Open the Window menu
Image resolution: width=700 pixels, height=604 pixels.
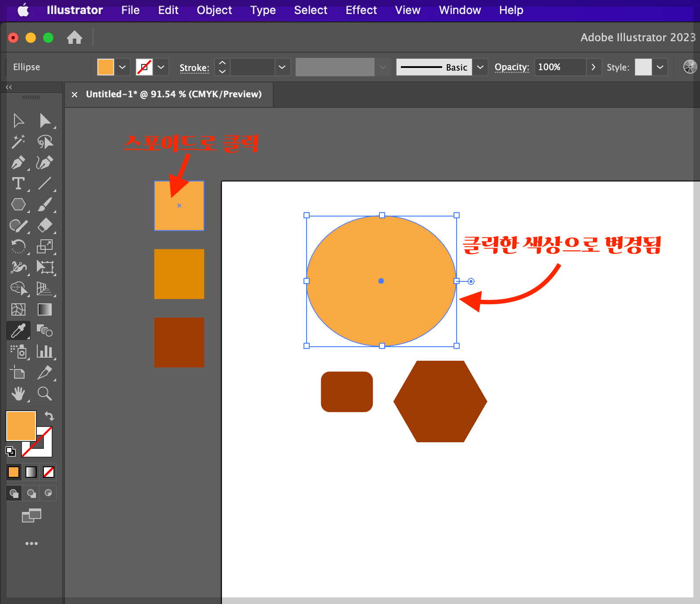(460, 10)
